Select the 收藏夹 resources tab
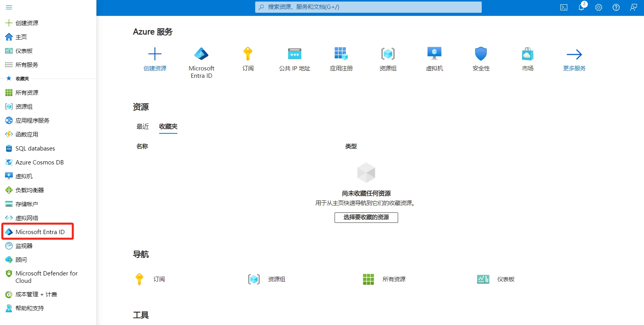Image resolution: width=644 pixels, height=325 pixels. 168,127
